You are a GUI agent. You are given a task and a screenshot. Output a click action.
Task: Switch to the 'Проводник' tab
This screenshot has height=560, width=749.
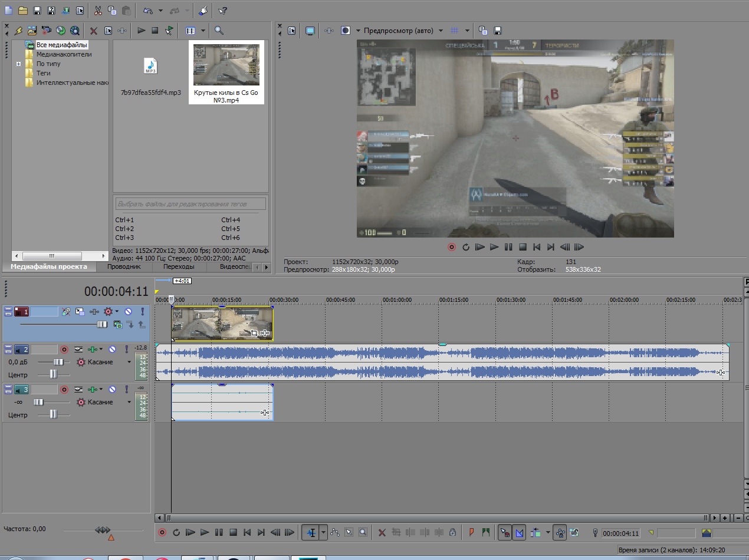123,266
